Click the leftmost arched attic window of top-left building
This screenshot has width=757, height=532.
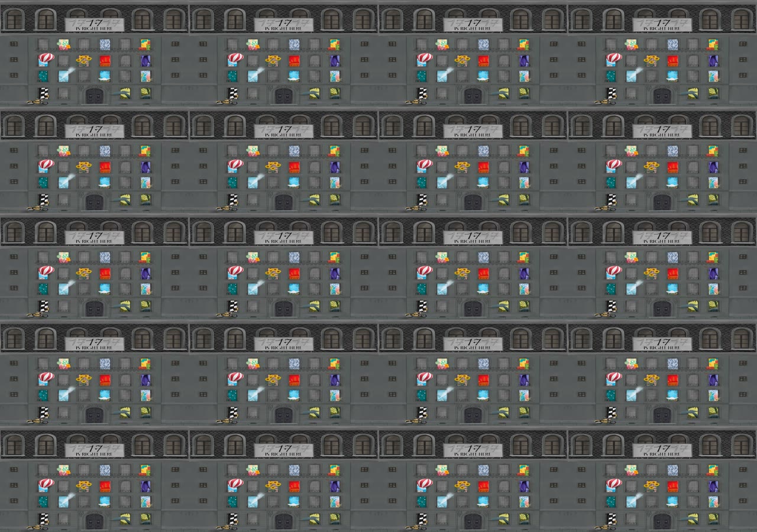coord(14,20)
